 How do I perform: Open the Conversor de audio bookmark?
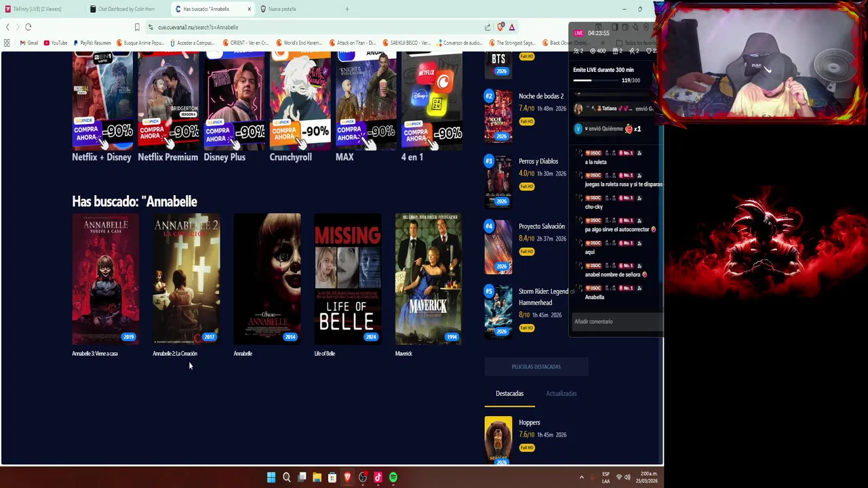pyautogui.click(x=459, y=43)
